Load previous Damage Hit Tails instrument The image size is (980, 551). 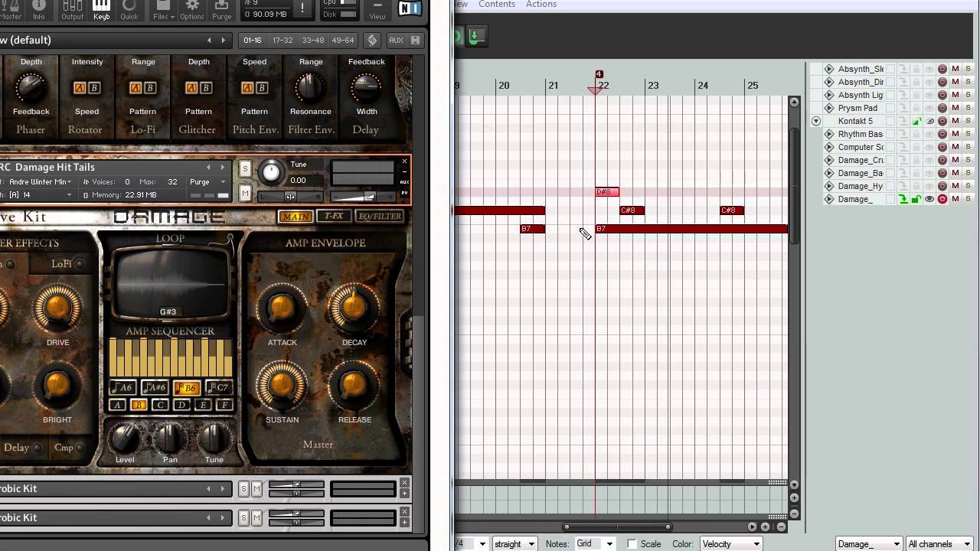[x=208, y=167]
